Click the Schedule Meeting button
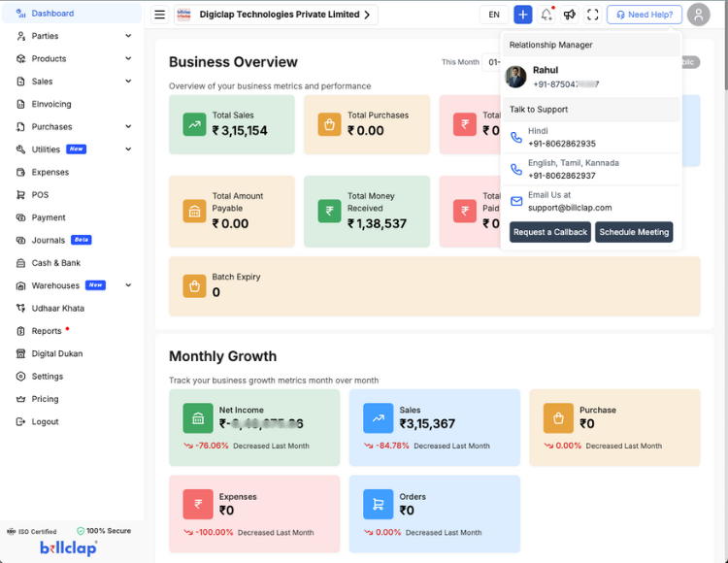Screen dimensions: 728x563 634,232
